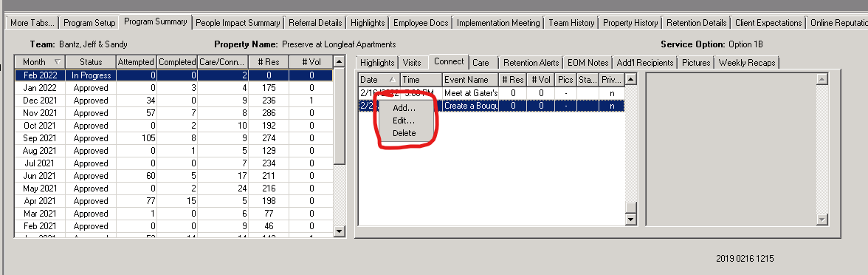Select the Jan 2022 row
Screen dimensions: 868x275
coord(174,87)
